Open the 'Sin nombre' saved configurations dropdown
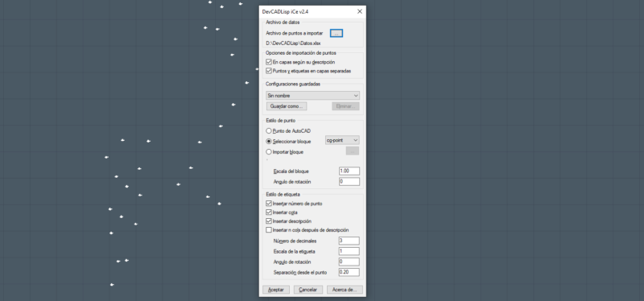 [x=312, y=96]
